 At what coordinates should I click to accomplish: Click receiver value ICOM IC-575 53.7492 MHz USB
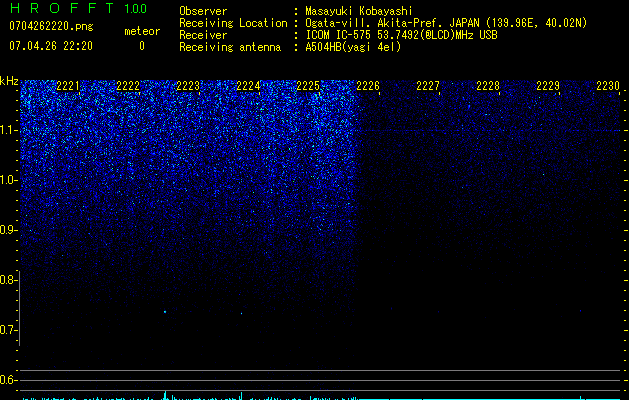click(x=402, y=35)
